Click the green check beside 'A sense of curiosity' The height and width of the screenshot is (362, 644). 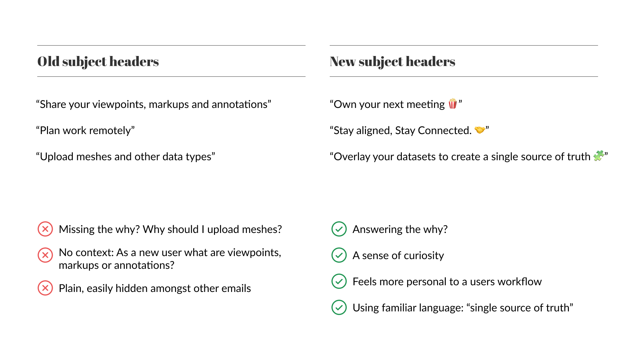[x=339, y=255]
